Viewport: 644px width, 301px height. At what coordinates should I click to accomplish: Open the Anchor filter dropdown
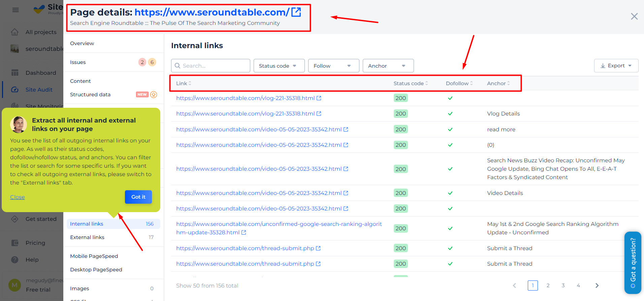pyautogui.click(x=388, y=66)
